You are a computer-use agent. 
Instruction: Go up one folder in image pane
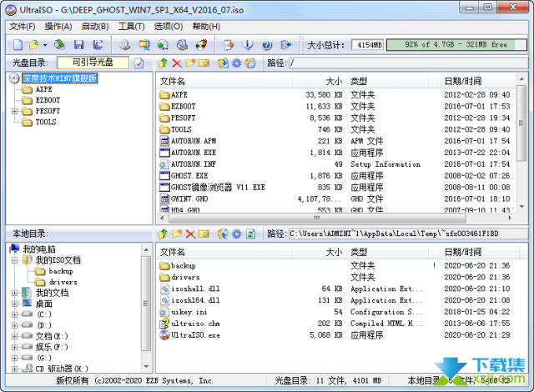(163, 63)
